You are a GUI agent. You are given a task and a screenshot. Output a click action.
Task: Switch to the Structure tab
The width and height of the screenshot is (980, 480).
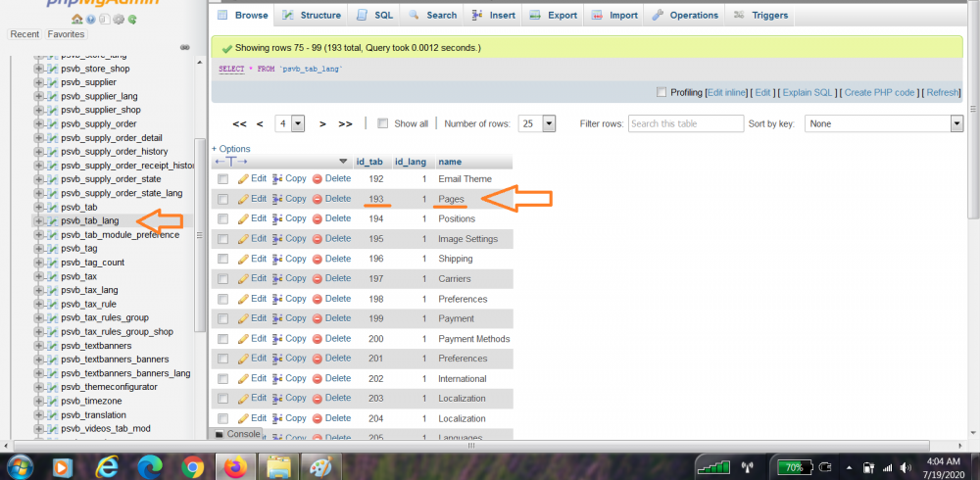[x=312, y=15]
